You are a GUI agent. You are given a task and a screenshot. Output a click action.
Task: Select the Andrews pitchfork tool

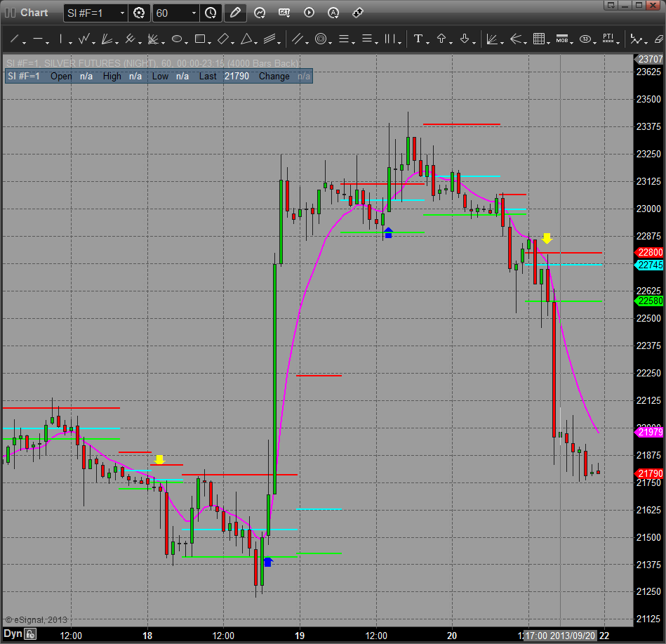pos(130,39)
